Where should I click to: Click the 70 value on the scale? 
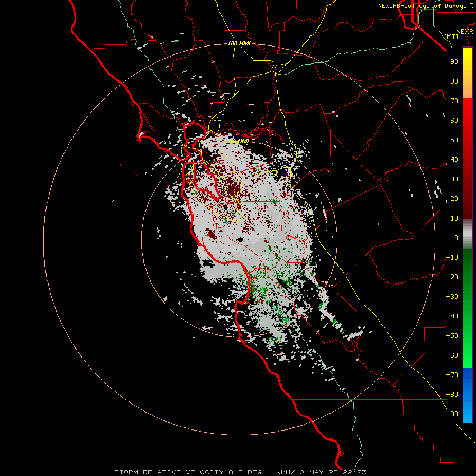pos(454,101)
